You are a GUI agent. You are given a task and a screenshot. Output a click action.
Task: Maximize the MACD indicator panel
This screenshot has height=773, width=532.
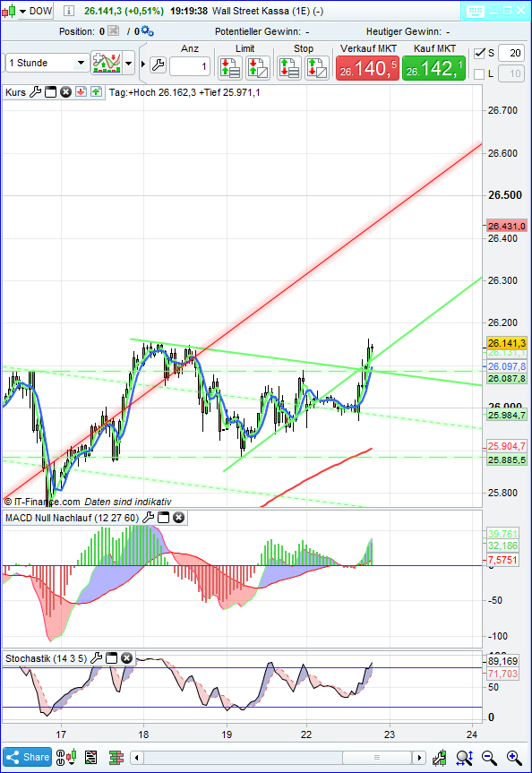click(163, 518)
